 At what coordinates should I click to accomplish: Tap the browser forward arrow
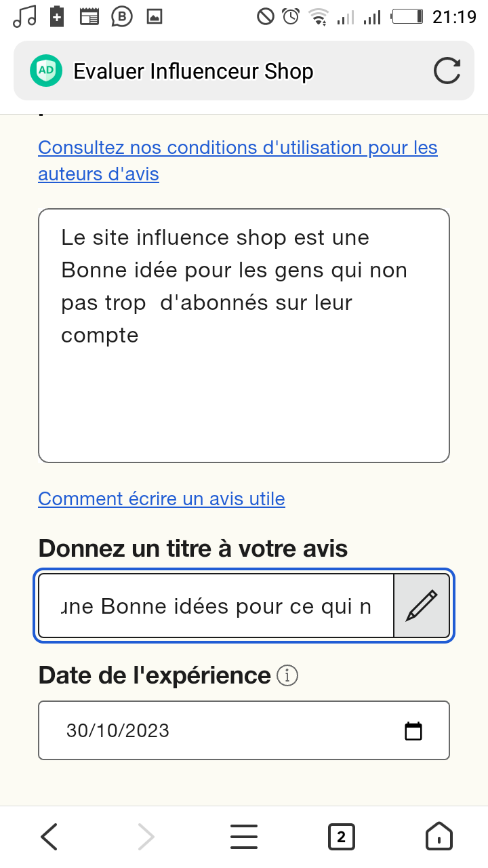pos(146,836)
